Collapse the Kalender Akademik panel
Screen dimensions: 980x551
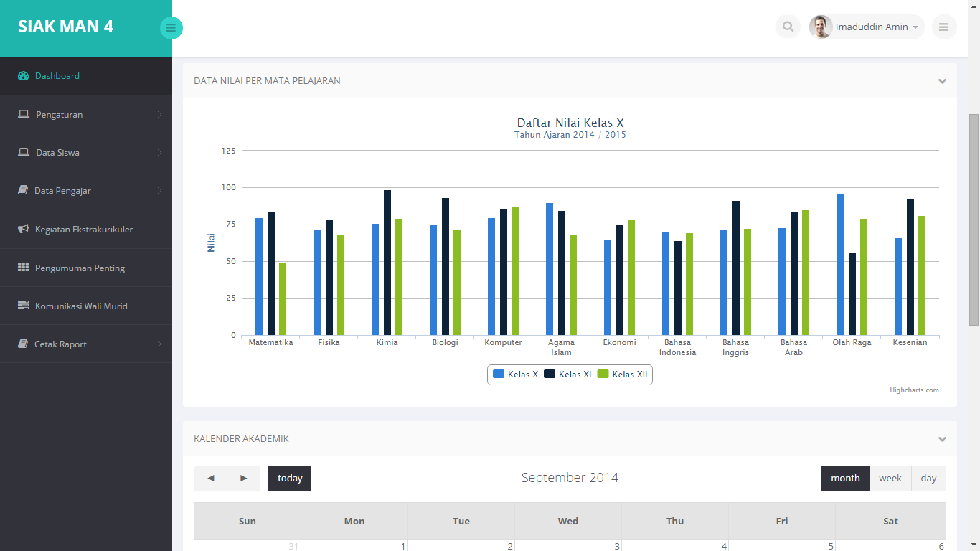tap(942, 439)
